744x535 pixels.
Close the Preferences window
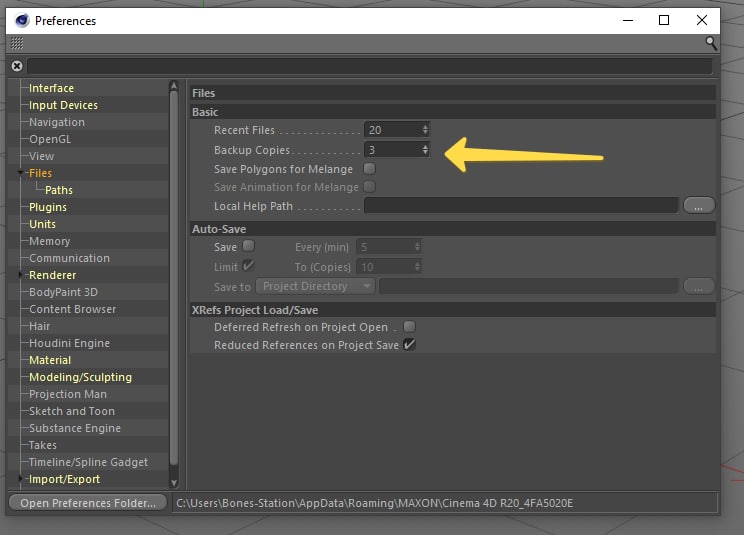point(702,20)
